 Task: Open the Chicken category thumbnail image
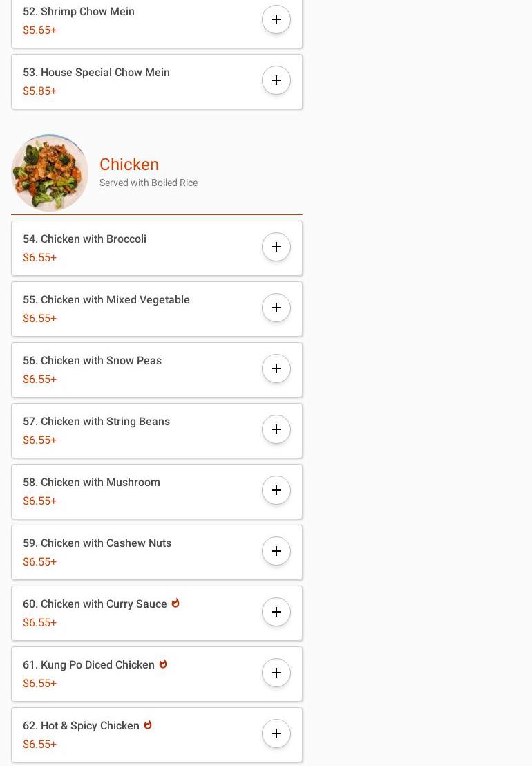point(50,173)
